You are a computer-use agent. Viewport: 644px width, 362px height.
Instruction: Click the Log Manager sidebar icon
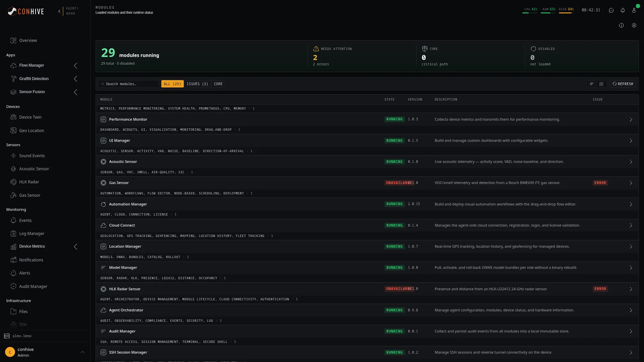[x=13, y=234]
